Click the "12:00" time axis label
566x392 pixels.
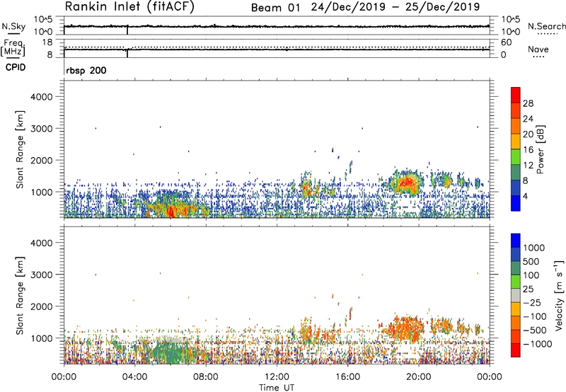click(x=277, y=377)
